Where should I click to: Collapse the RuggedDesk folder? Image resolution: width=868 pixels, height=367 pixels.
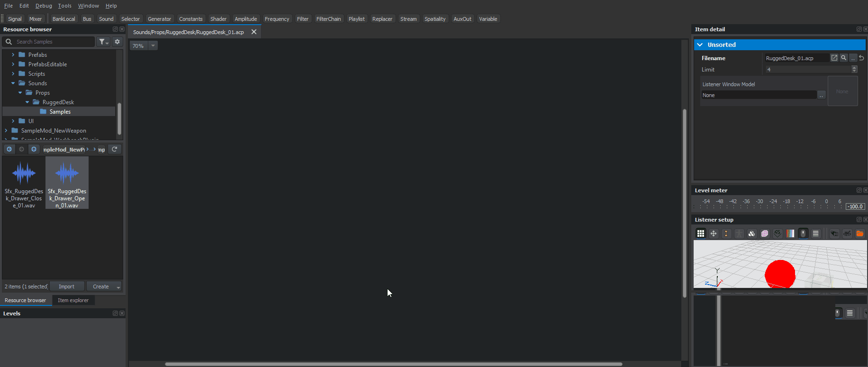(x=27, y=102)
